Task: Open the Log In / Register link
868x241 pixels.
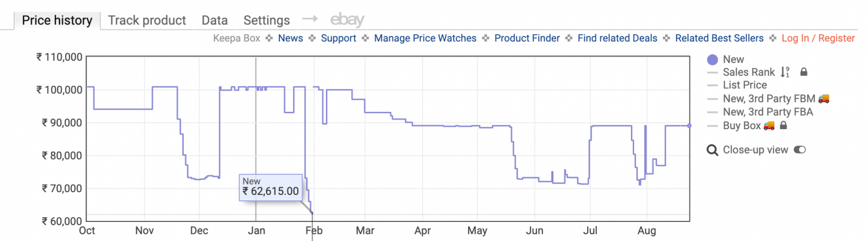Action: [x=818, y=38]
